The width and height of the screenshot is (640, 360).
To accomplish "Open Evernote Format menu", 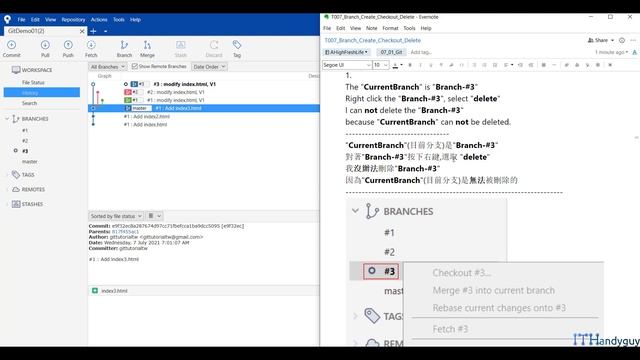I will pyautogui.click(x=390, y=28).
